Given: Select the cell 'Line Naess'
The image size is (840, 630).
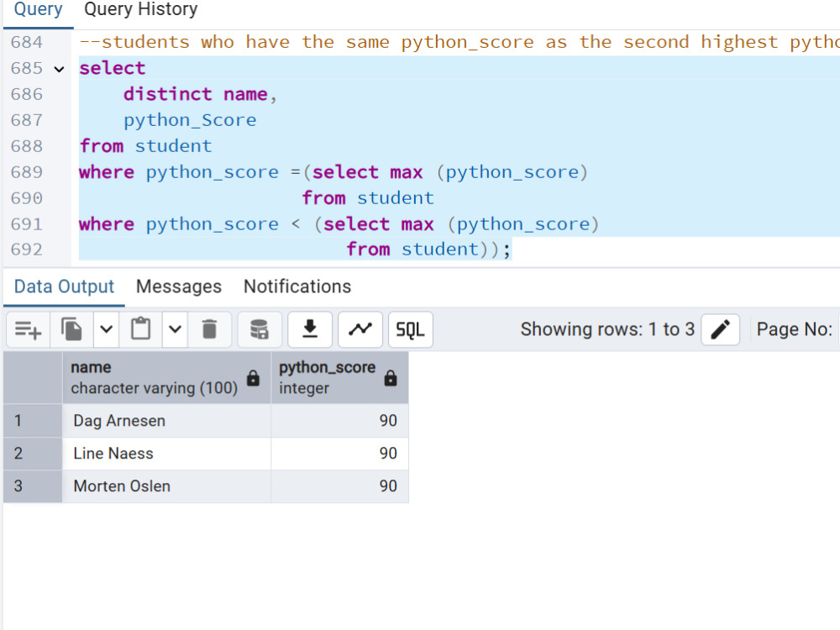Looking at the screenshot, I should pyautogui.click(x=166, y=454).
